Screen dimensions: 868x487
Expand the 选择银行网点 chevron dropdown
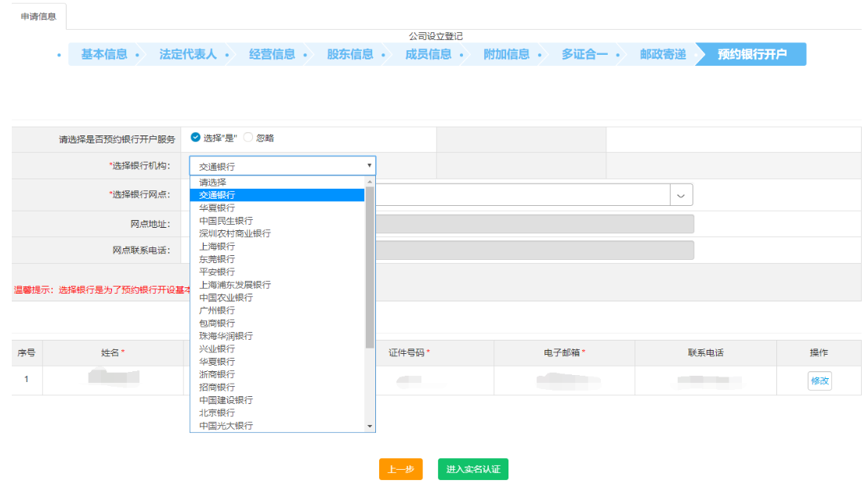[x=681, y=195]
